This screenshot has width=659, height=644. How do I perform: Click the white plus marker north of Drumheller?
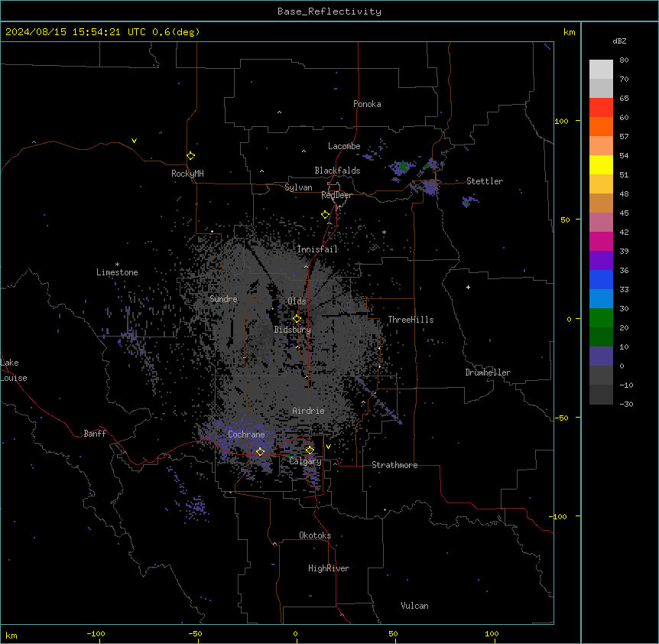click(x=468, y=287)
